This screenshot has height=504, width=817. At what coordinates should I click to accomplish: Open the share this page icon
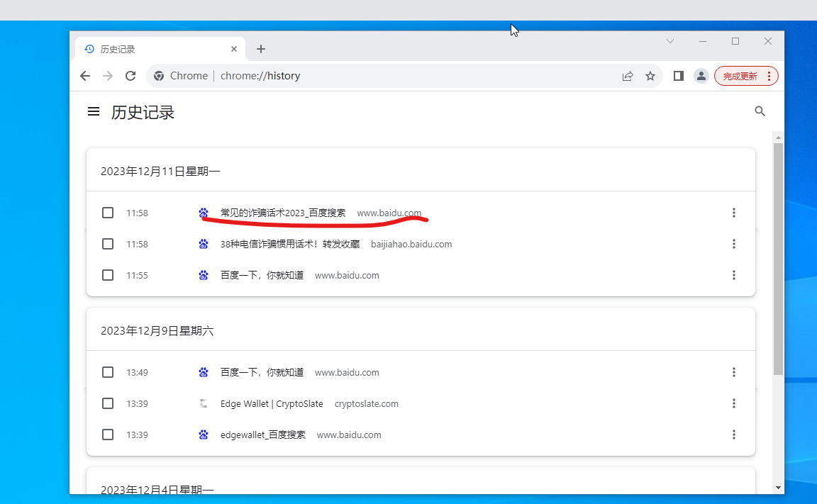click(628, 76)
